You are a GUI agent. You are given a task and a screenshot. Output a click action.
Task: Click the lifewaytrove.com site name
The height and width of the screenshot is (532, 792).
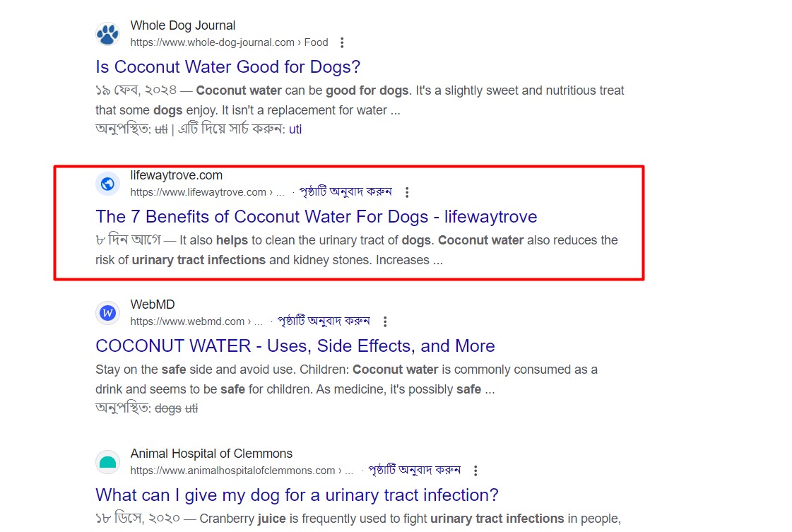click(x=177, y=175)
